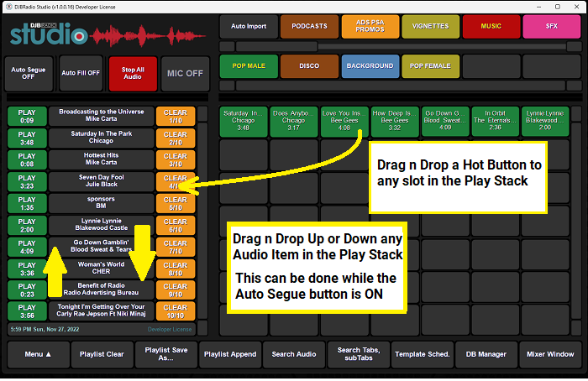Clear play stack slot 1/10
The width and height of the screenshot is (588, 381).
tap(176, 117)
